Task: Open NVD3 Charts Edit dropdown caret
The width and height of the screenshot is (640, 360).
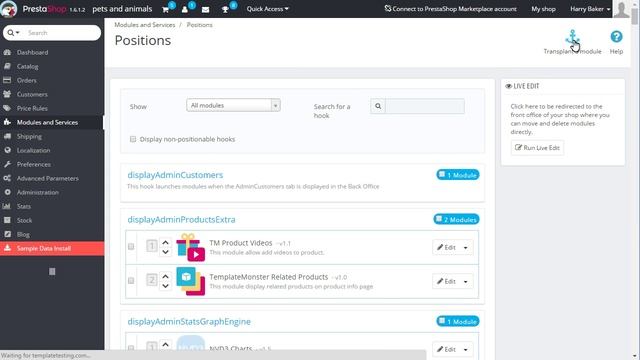Action: (466, 349)
